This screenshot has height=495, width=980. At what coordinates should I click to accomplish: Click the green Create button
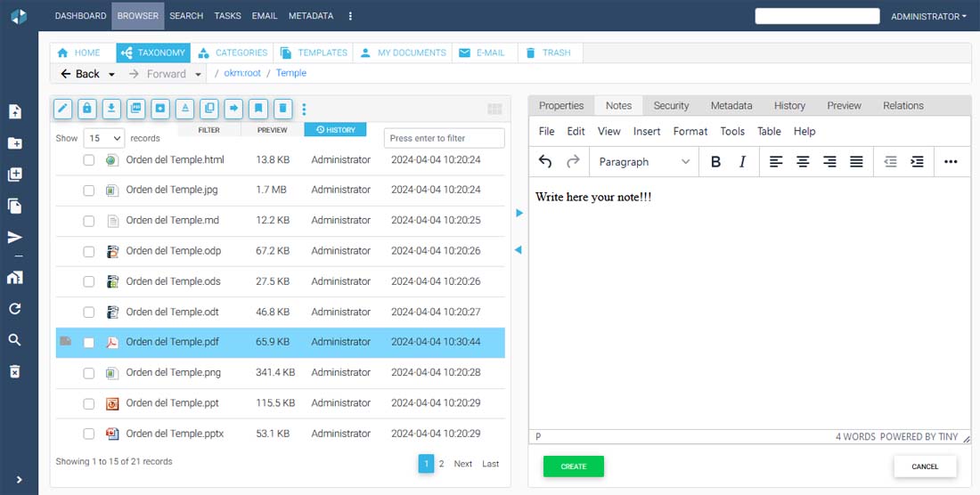(573, 467)
